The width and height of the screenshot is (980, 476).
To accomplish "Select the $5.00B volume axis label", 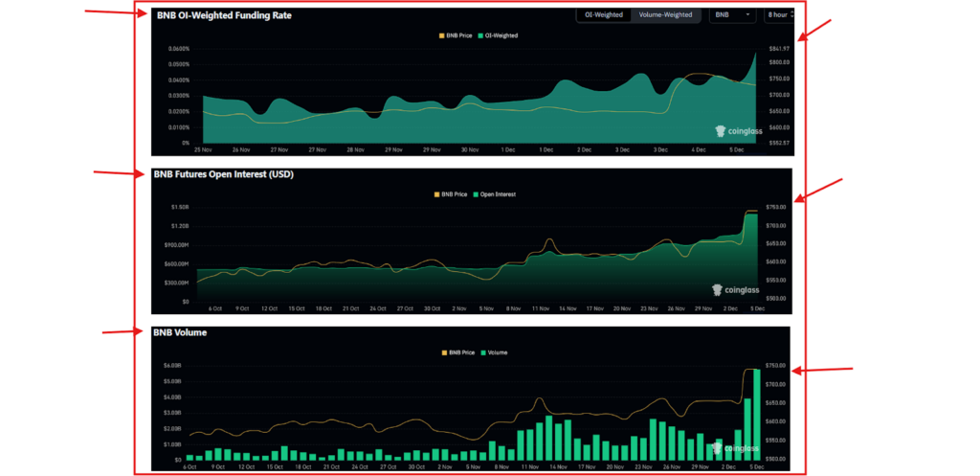I will coord(172,381).
